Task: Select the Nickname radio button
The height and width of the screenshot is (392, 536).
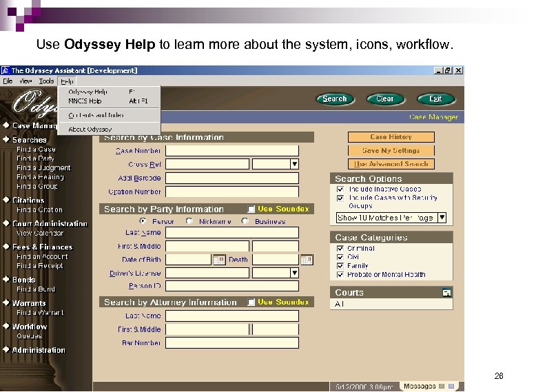Action: [189, 220]
